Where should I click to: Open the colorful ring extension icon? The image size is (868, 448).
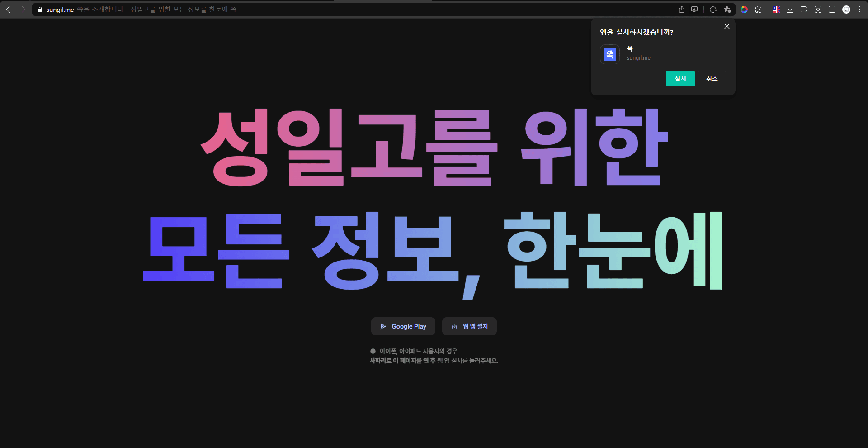(x=744, y=10)
